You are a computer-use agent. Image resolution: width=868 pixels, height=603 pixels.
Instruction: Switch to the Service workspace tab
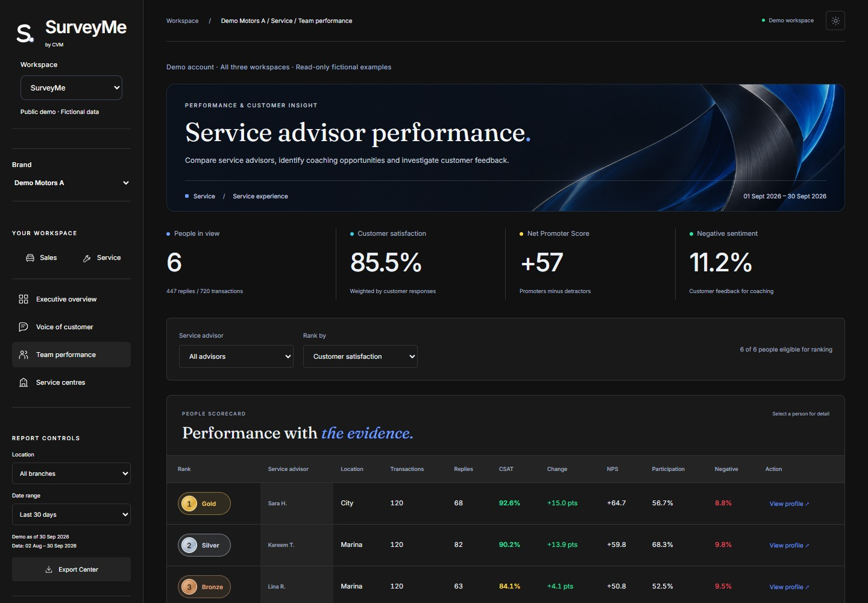102,257
